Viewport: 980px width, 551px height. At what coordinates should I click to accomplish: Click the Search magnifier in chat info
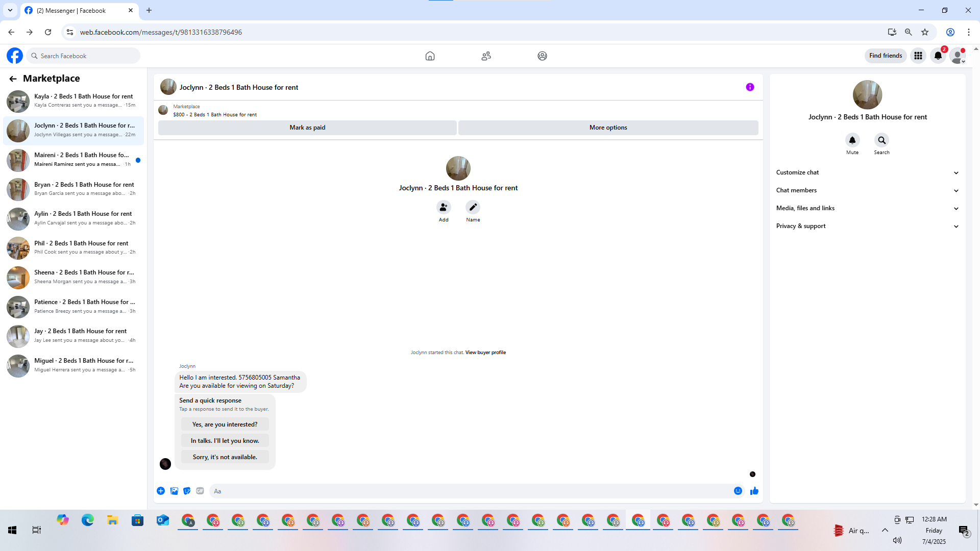coord(881,140)
